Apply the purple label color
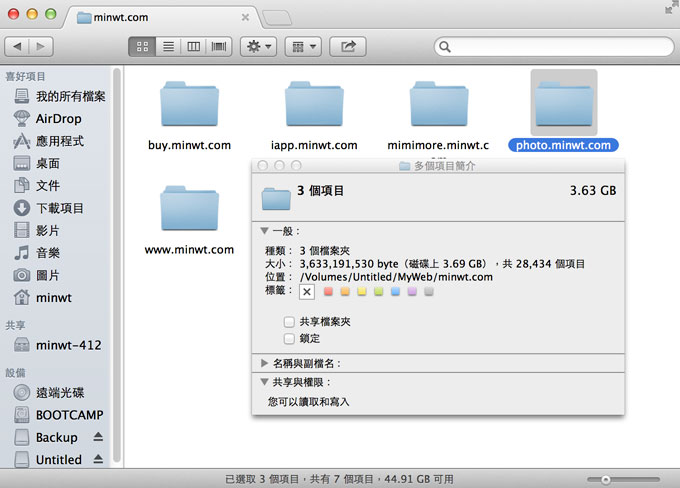Viewport: 680px width, 488px height. 412,291
